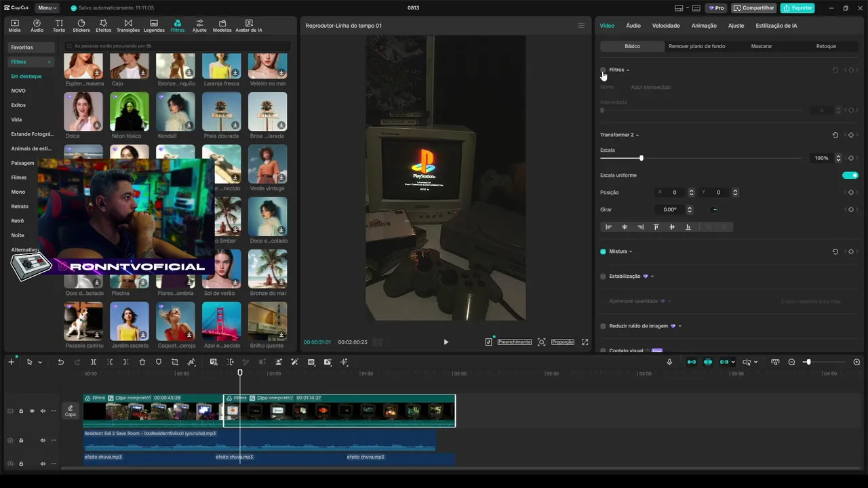868x488 pixels.
Task: Switch to the Velocidade tab
Action: click(666, 26)
